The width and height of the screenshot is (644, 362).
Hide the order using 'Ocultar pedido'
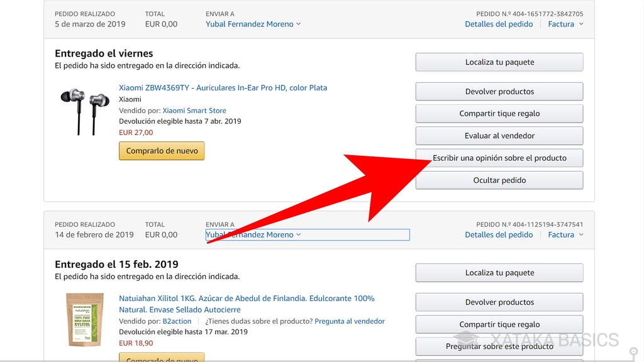point(499,180)
